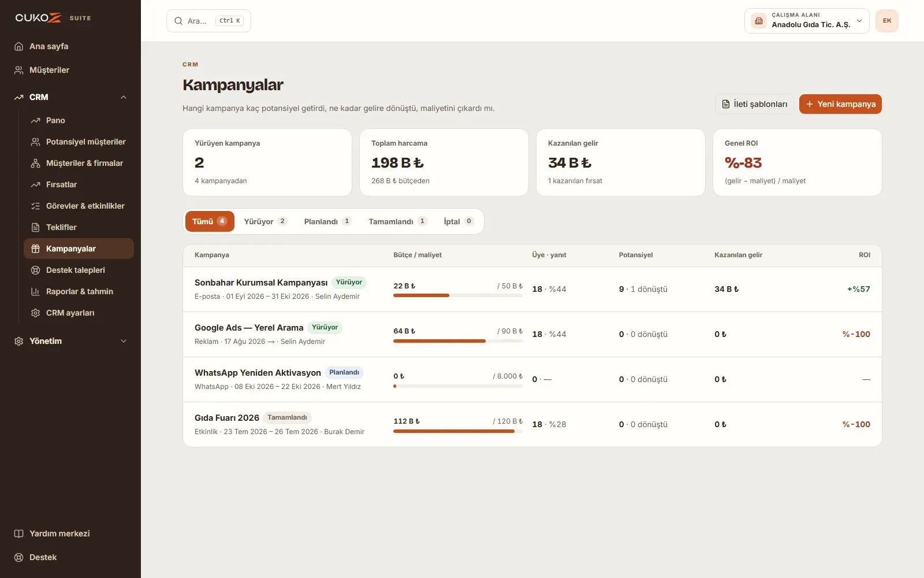Click the Gıda Fuarı budget progress bar
Screen dimensions: 924x578
pyautogui.click(x=458, y=431)
